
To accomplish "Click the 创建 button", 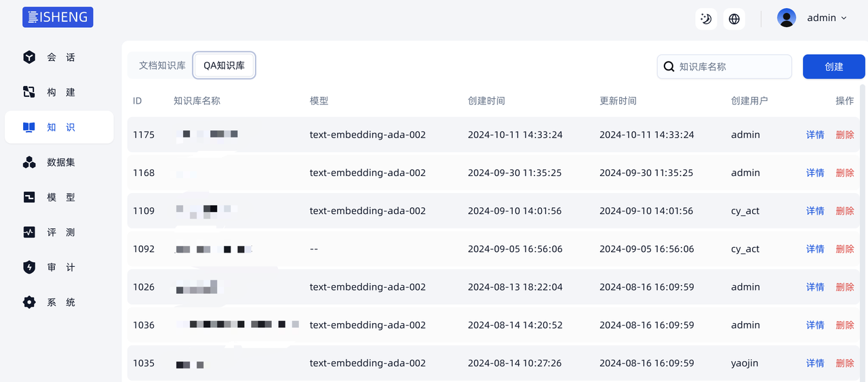I will pos(834,66).
